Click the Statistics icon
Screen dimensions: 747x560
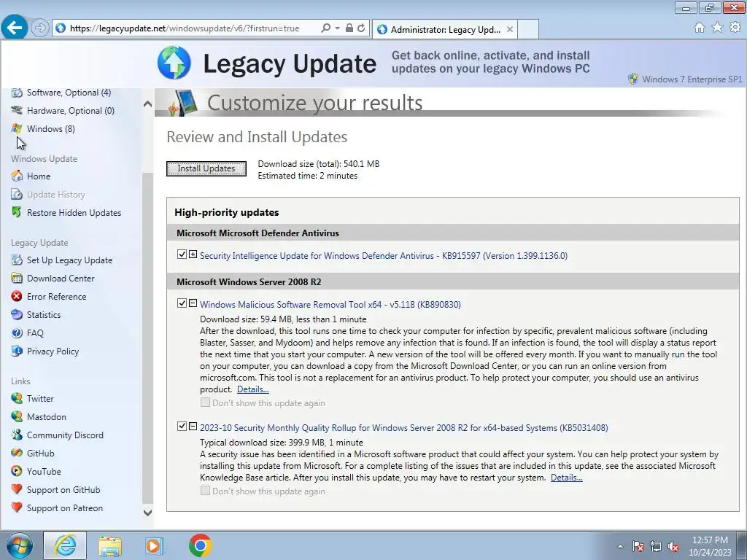pyautogui.click(x=17, y=315)
